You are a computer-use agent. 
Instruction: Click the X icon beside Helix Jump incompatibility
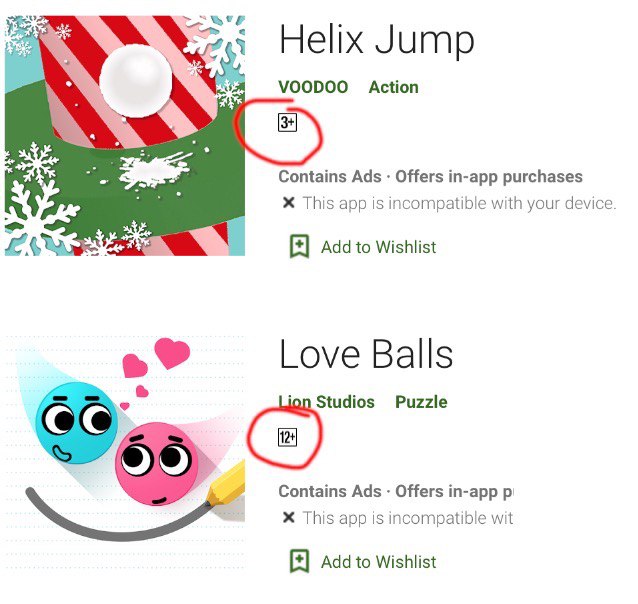[288, 202]
